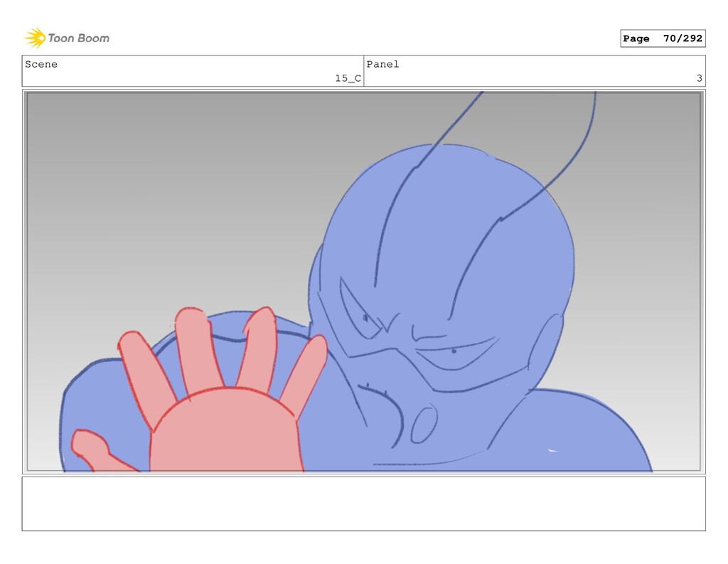Click the Page 70/292 indicator
The width and height of the screenshot is (728, 564).
click(663, 38)
